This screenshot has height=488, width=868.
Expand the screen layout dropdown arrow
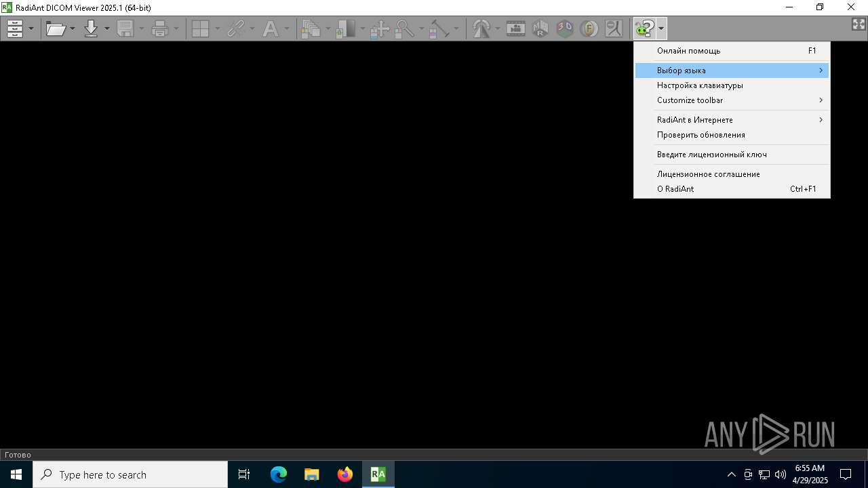pos(217,28)
